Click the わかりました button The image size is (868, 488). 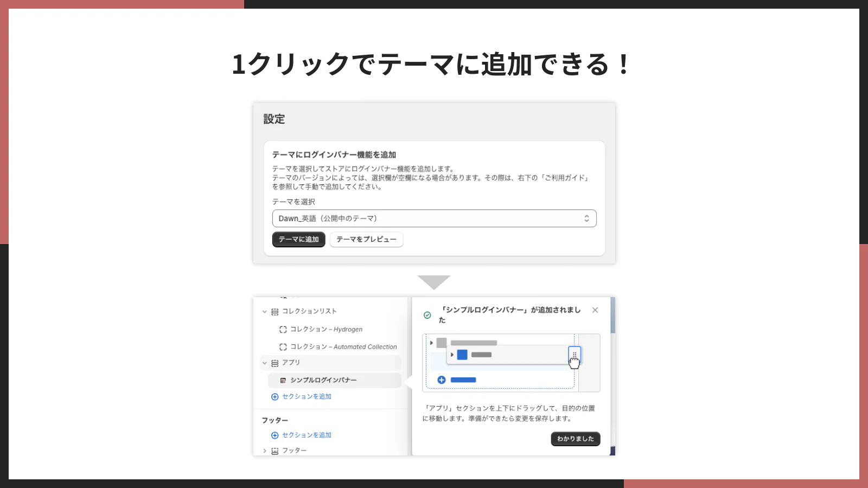click(576, 439)
